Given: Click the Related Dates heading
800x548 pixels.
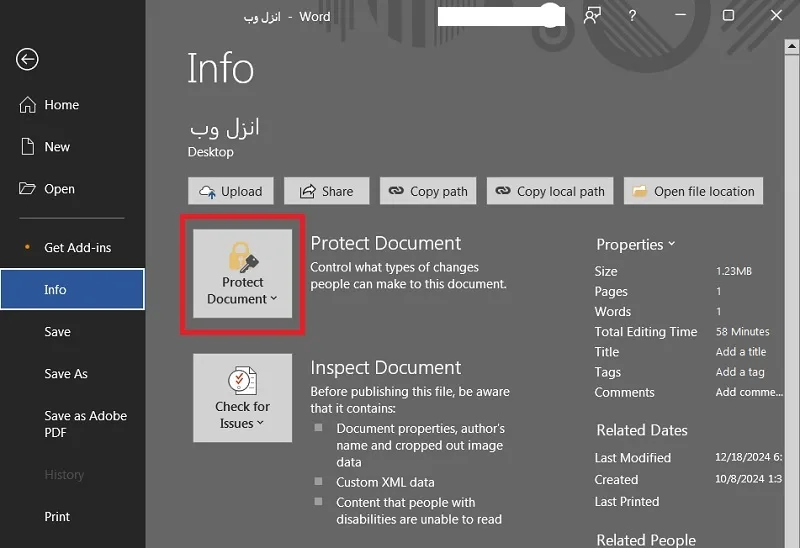Looking at the screenshot, I should [642, 430].
